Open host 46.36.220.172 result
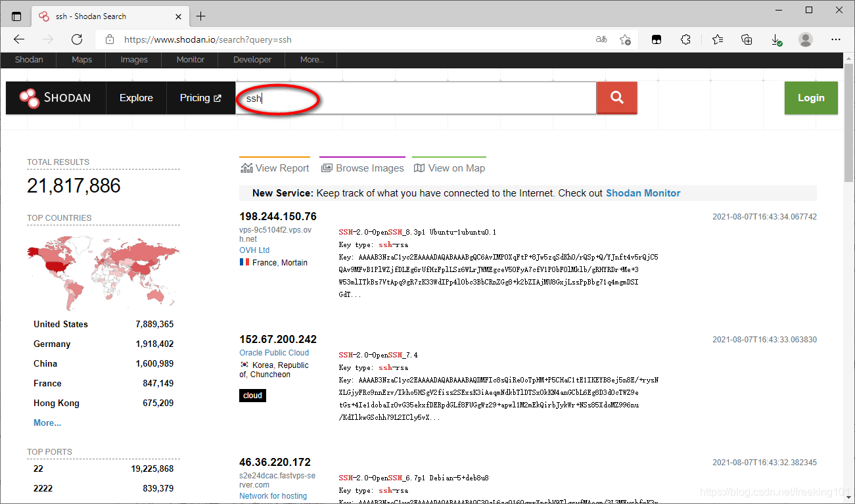Screen dimensions: 855x504 (x=275, y=462)
